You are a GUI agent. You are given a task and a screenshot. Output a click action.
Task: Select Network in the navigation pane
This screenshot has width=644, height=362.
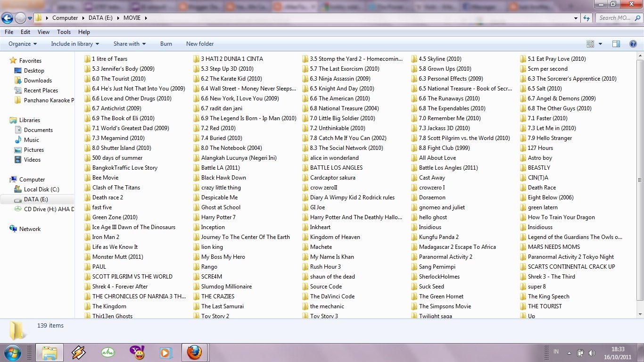[x=30, y=229]
